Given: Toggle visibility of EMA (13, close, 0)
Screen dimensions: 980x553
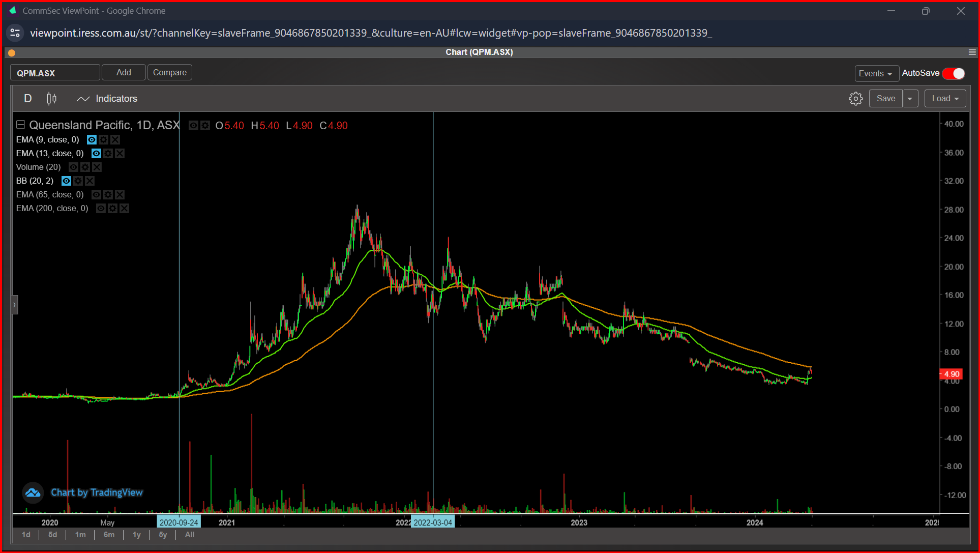Looking at the screenshot, I should pyautogui.click(x=96, y=153).
